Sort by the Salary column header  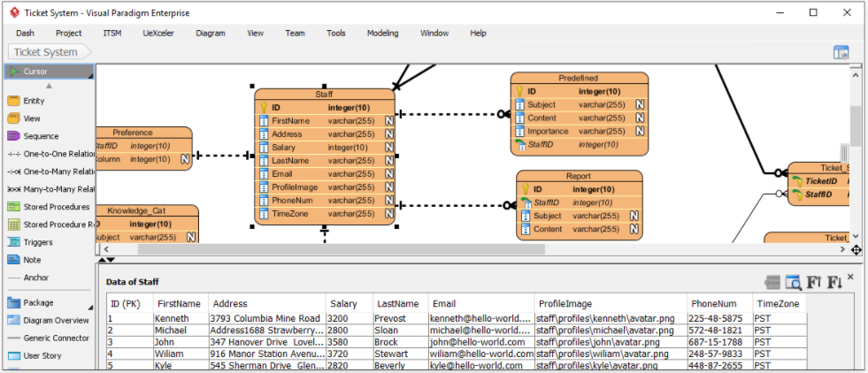[342, 303]
